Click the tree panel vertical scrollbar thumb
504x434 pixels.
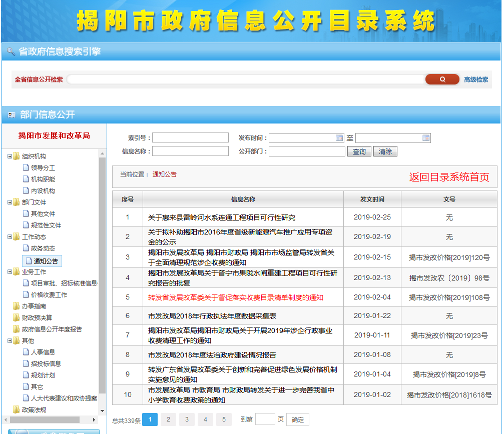[102, 275]
